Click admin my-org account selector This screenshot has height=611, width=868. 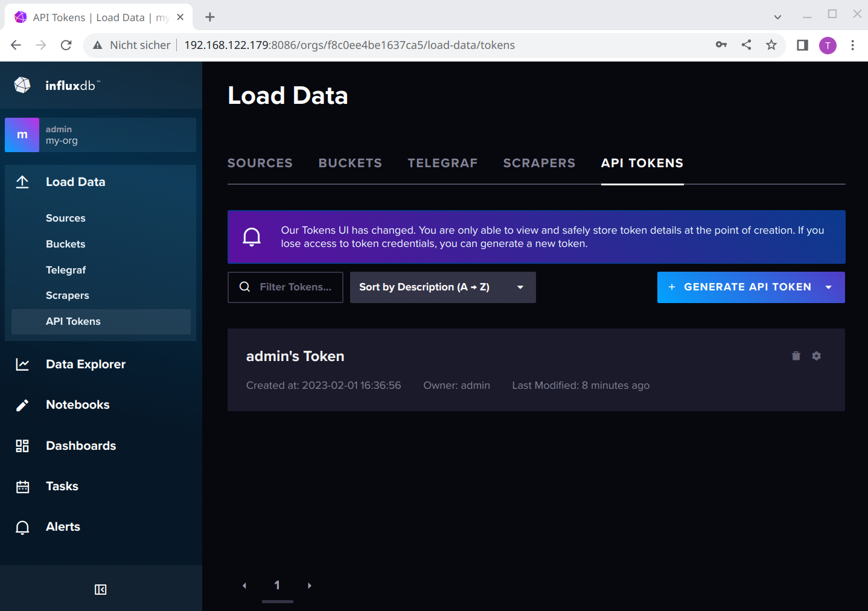click(x=100, y=135)
